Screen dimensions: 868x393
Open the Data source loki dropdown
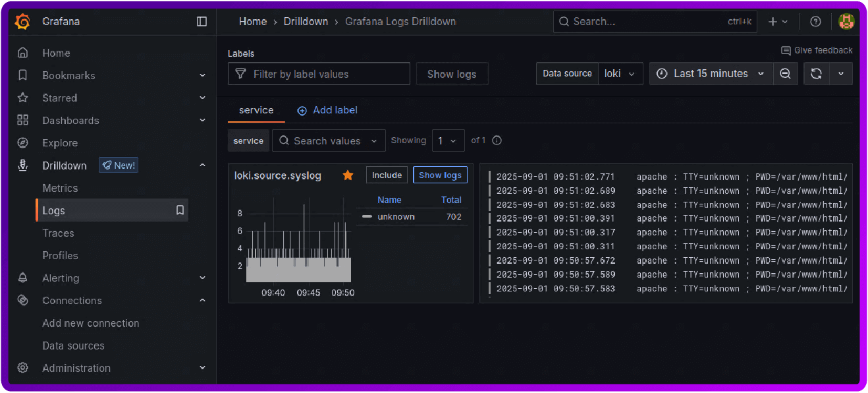coord(620,73)
